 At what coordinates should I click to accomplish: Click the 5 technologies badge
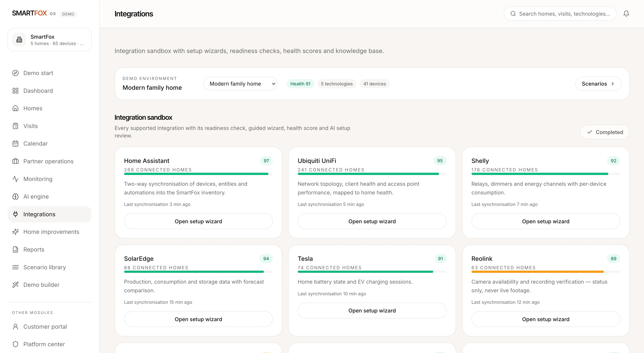(x=337, y=84)
